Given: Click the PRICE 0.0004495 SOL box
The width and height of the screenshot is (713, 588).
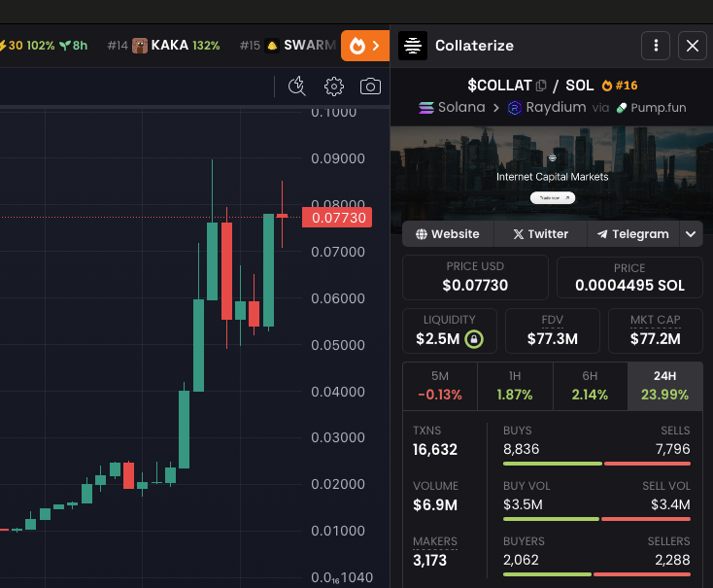Looking at the screenshot, I should pyautogui.click(x=629, y=277).
